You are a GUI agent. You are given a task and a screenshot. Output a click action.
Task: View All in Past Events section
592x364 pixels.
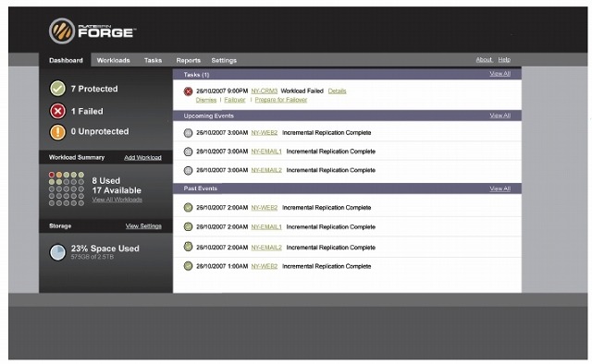pyautogui.click(x=499, y=188)
